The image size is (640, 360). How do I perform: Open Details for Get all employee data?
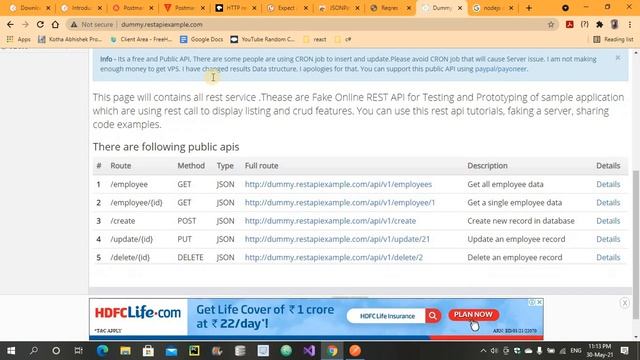tap(608, 184)
